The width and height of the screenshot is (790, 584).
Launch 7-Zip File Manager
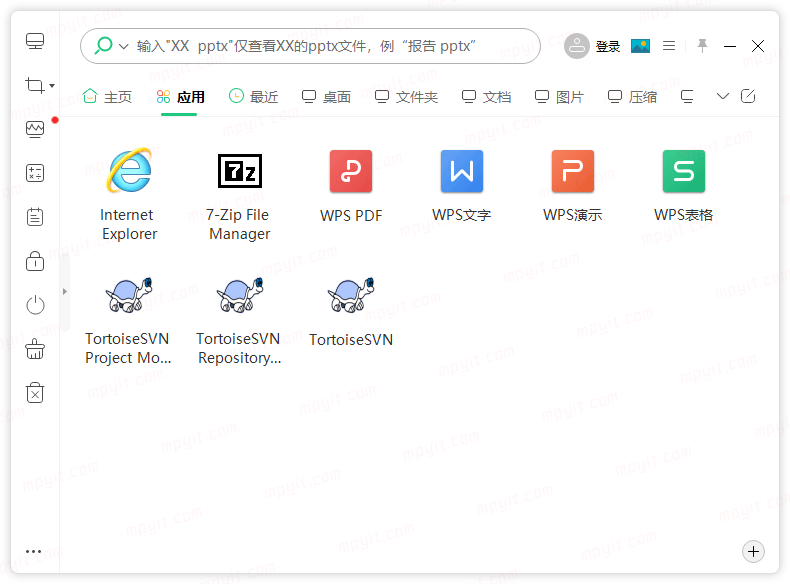[240, 171]
